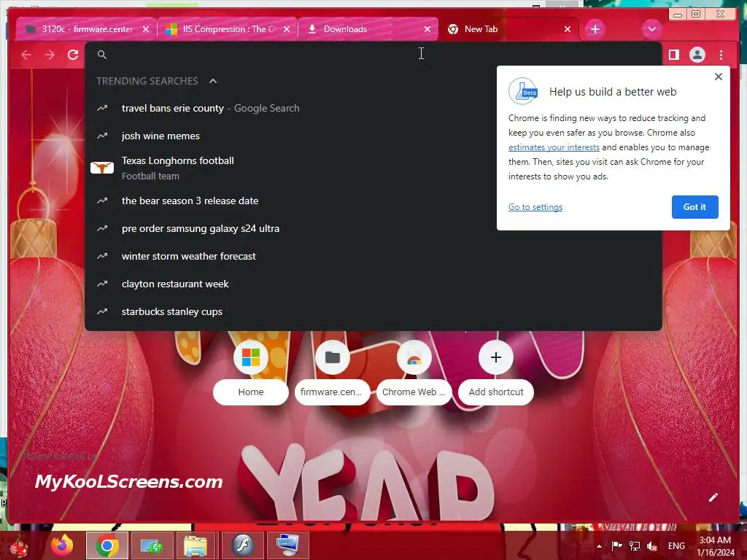This screenshot has height=560, width=747.
Task: Open the Chrome side panel icon
Action: pyautogui.click(x=673, y=55)
